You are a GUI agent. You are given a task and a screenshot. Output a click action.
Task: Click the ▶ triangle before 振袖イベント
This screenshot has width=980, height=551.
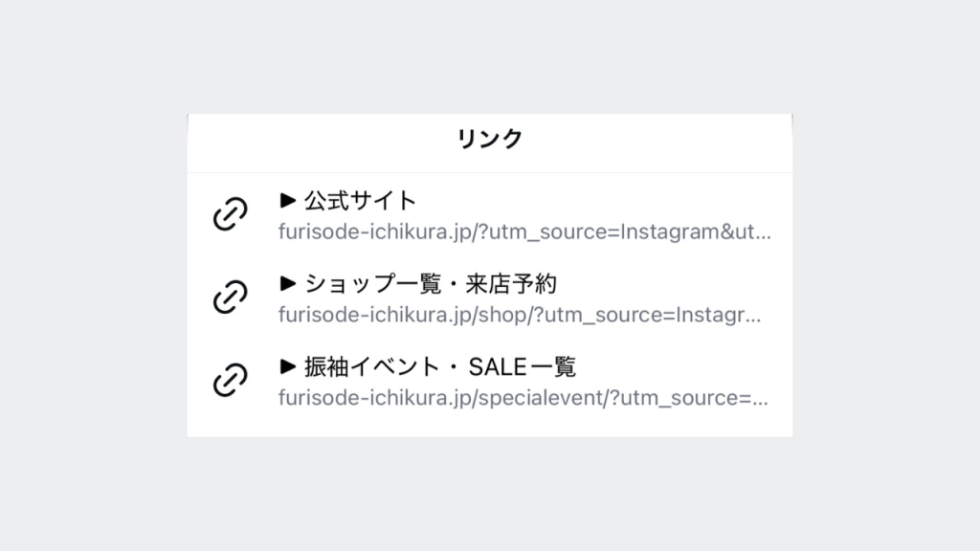[287, 366]
